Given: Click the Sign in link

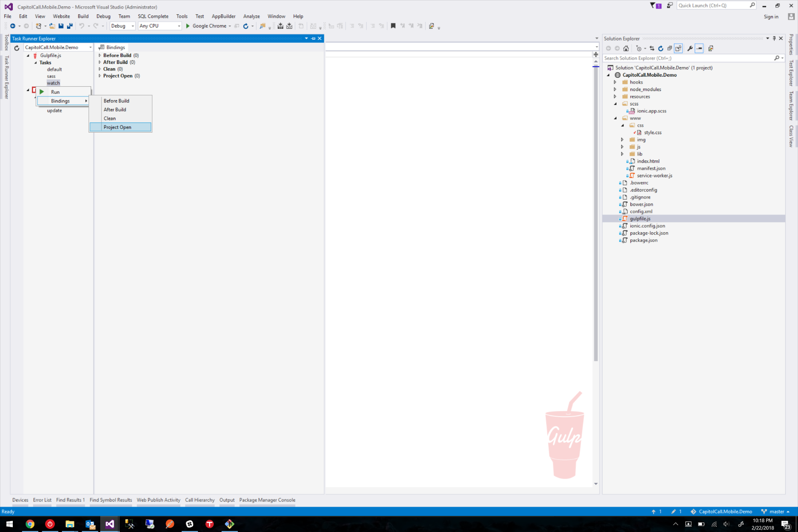Looking at the screenshot, I should (771, 17).
